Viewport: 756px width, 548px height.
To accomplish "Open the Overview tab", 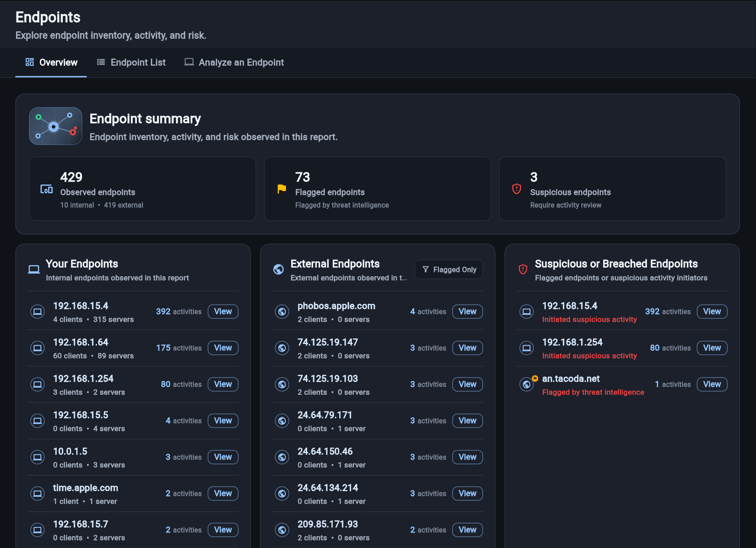I will [51, 62].
